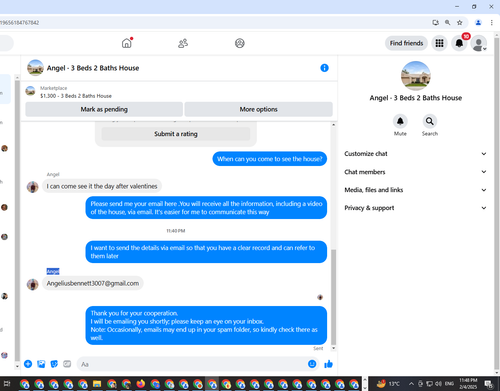
Task: Open the account profile avatar menu
Action: point(479,43)
